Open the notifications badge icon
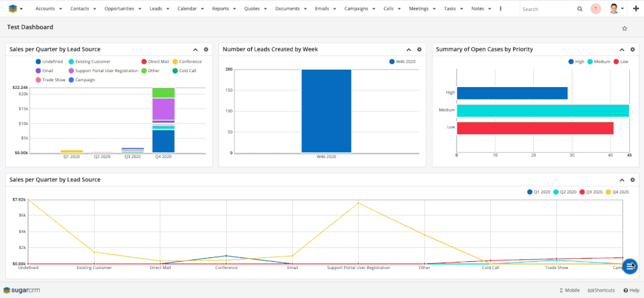 [x=596, y=9]
